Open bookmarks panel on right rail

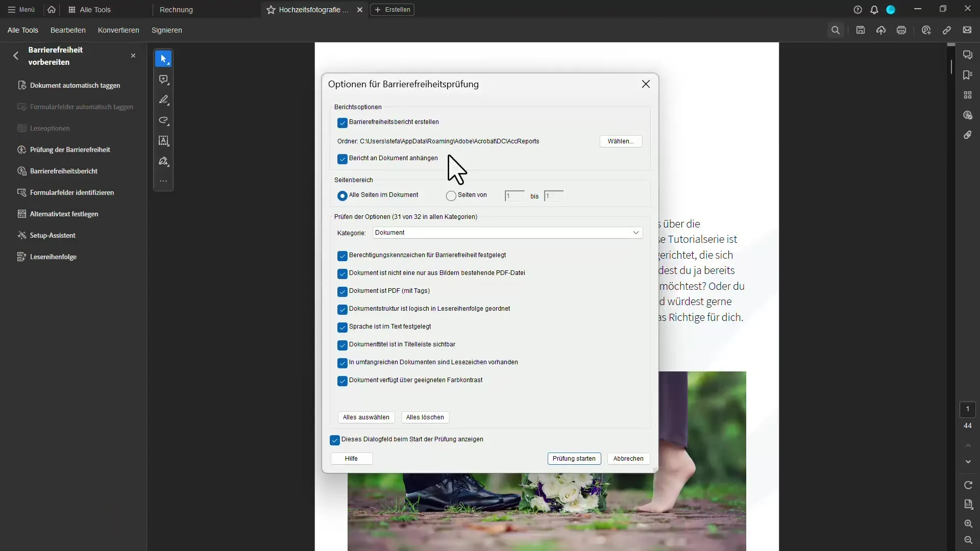[x=968, y=75]
